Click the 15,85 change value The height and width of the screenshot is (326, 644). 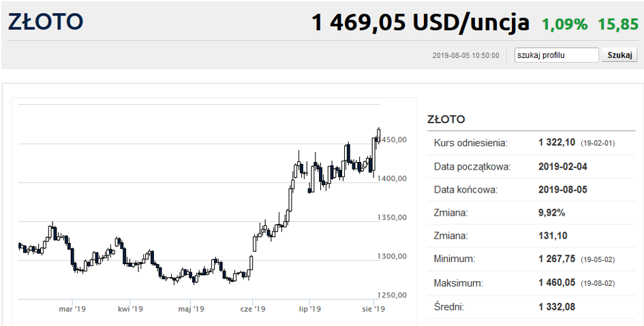[618, 25]
